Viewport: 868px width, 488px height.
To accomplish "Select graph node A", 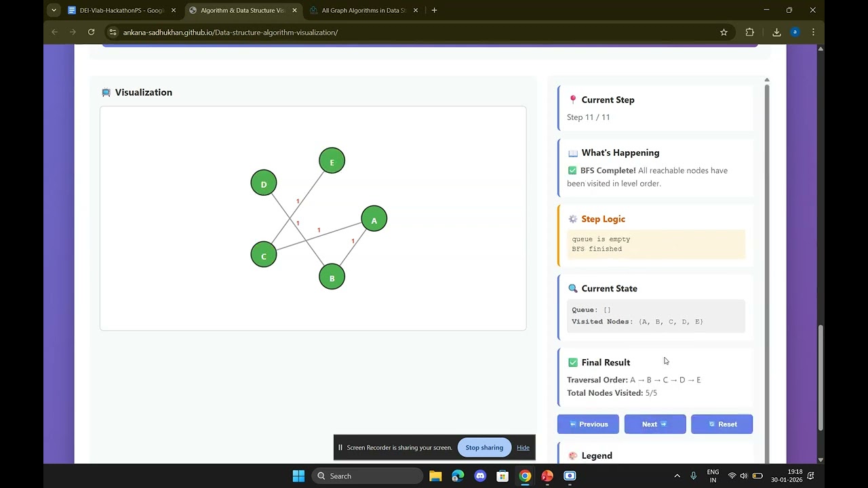I will pos(374,219).
